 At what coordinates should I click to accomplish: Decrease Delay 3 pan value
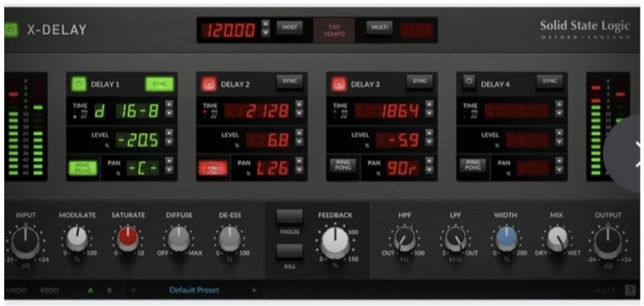click(x=429, y=170)
